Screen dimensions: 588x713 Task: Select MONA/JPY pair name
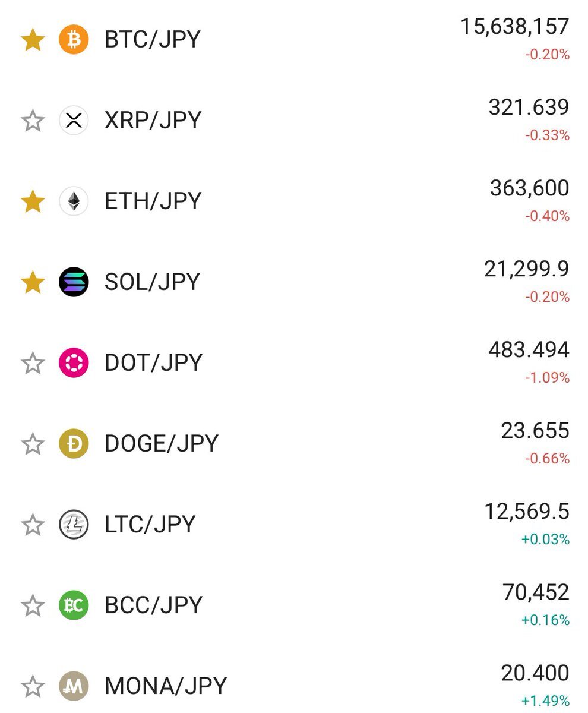(166, 686)
